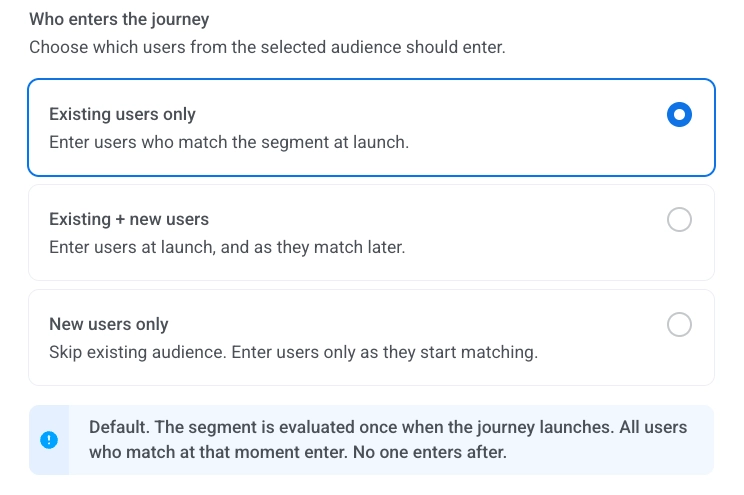Click the light blue strip behind info icon

pyautogui.click(x=49, y=440)
